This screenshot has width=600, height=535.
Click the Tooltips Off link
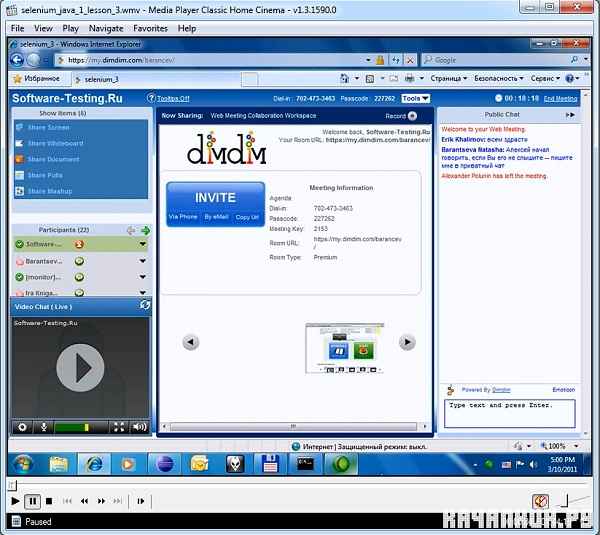coord(173,99)
